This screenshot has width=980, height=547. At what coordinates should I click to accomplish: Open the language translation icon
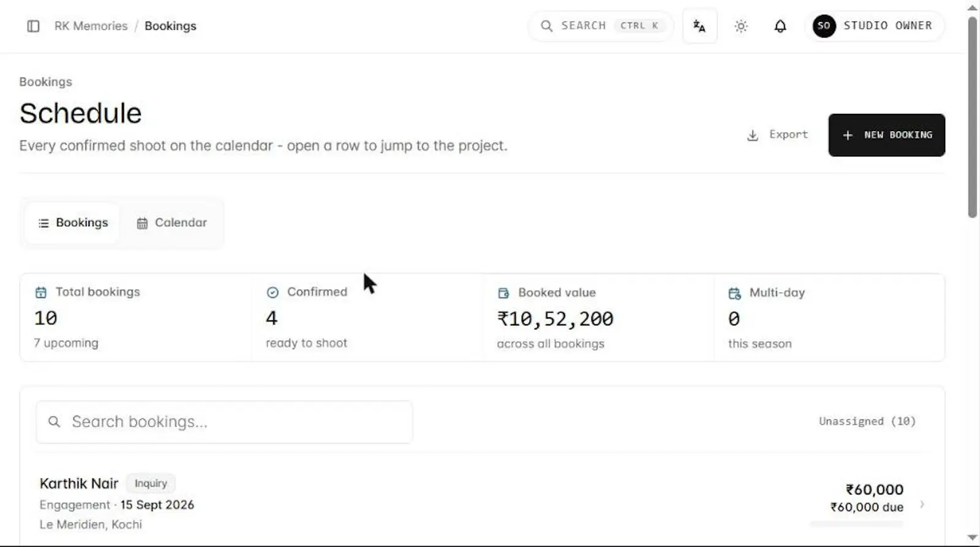point(699,26)
